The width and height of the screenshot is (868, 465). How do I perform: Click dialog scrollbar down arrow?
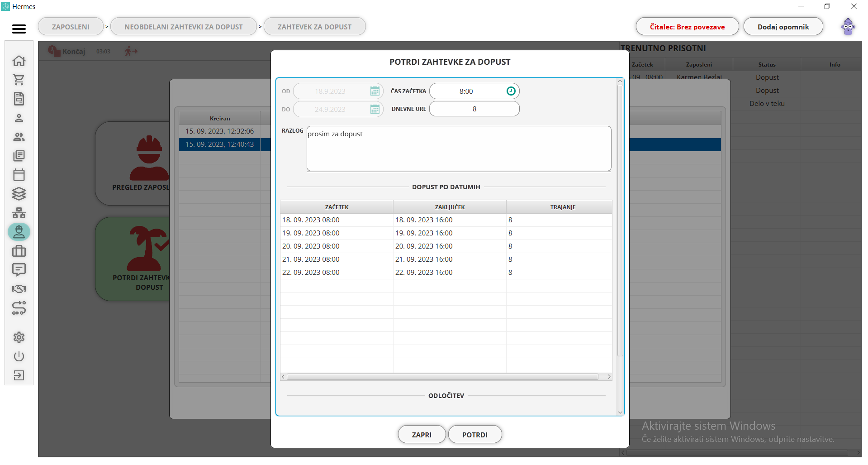(x=620, y=412)
